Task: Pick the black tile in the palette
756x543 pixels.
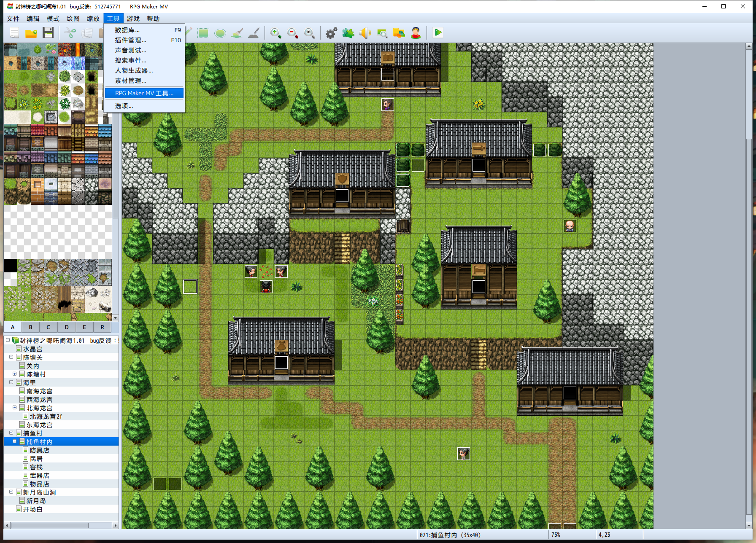Action: [x=11, y=266]
